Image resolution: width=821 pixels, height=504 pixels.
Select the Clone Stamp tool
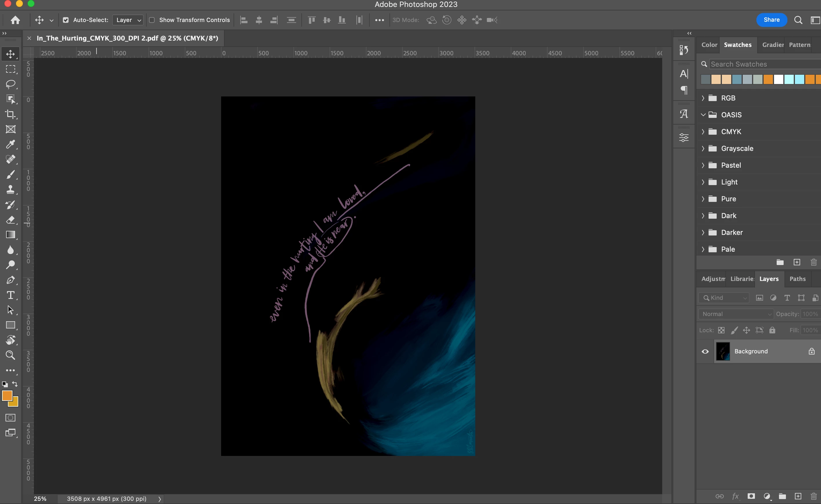pyautogui.click(x=10, y=189)
